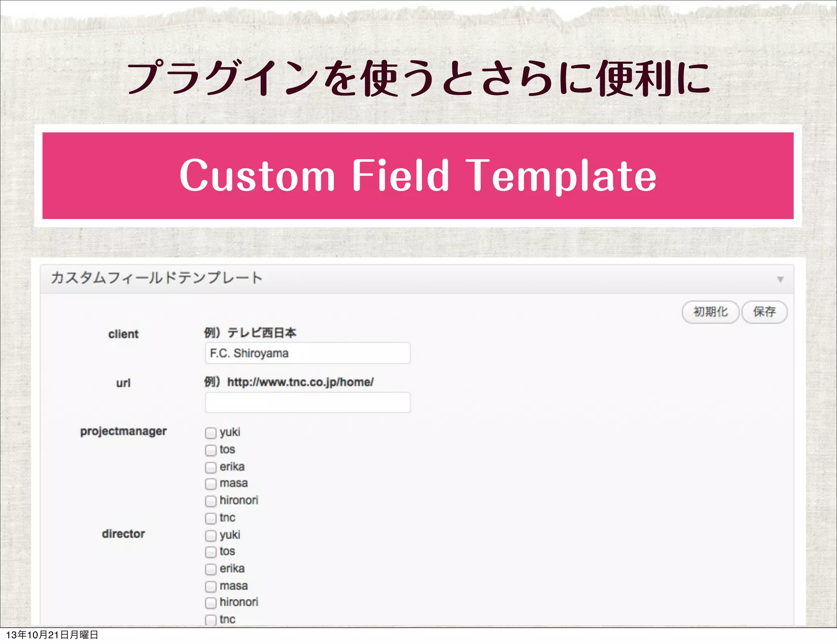Viewport: 837px width, 644px height.
Task: Click the http://www.tnc.co.jp/home/ example text
Action: pyautogui.click(x=300, y=382)
